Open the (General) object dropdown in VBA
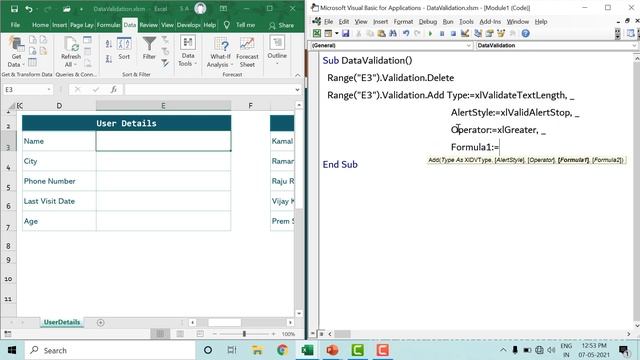 coord(469,45)
